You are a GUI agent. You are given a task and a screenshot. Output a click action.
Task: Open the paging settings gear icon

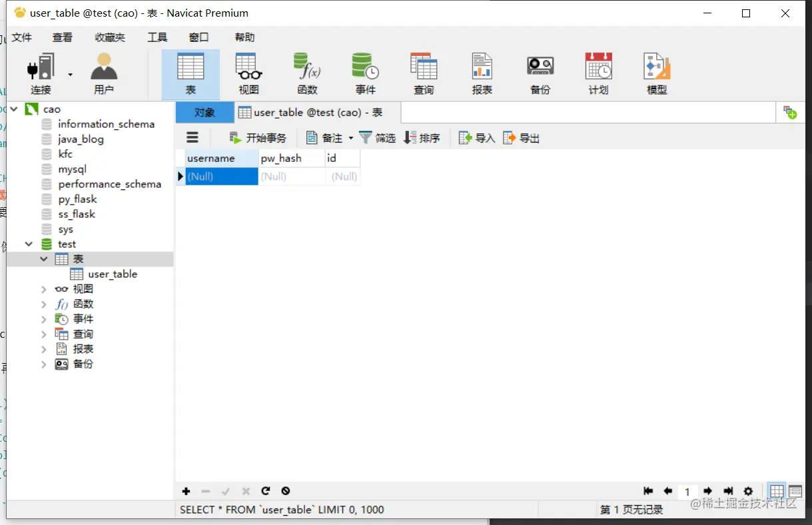[x=748, y=491]
